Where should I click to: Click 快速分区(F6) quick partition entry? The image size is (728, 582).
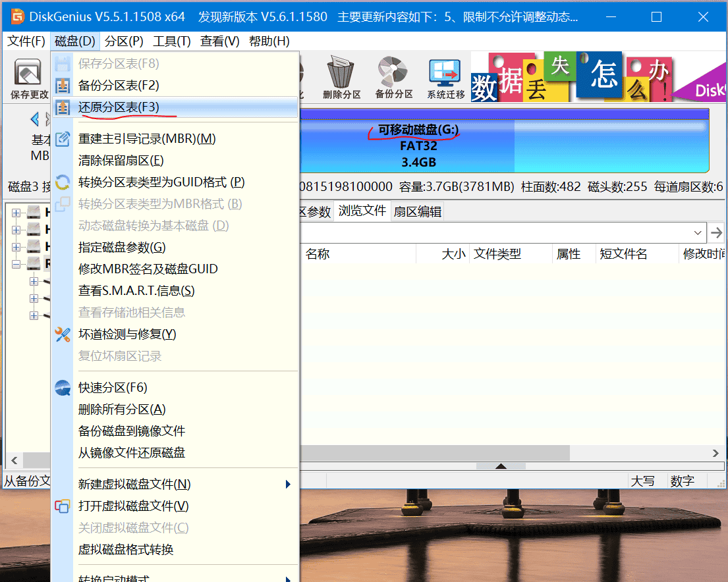point(113,388)
